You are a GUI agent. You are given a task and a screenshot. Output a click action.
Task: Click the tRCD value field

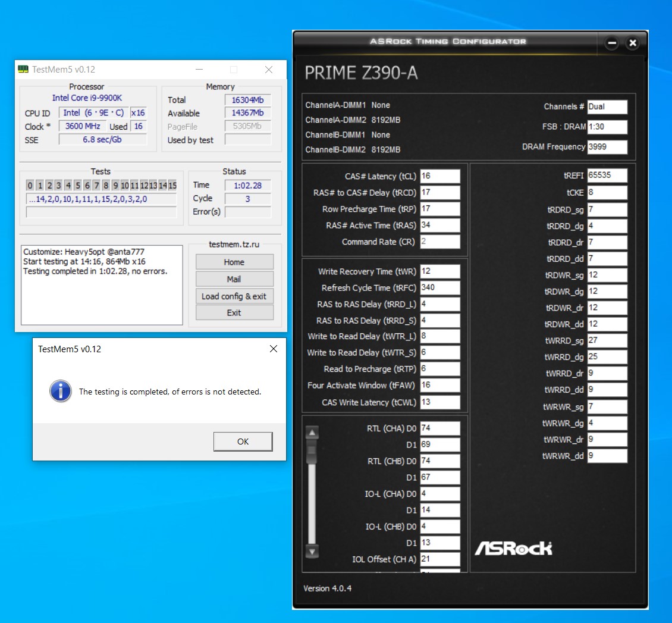[x=440, y=193]
